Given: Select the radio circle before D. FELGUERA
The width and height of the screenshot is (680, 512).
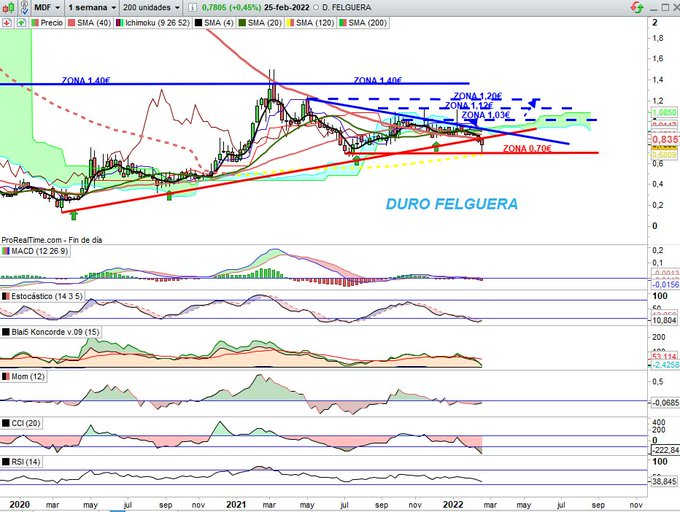Looking at the screenshot, I should (315, 7).
